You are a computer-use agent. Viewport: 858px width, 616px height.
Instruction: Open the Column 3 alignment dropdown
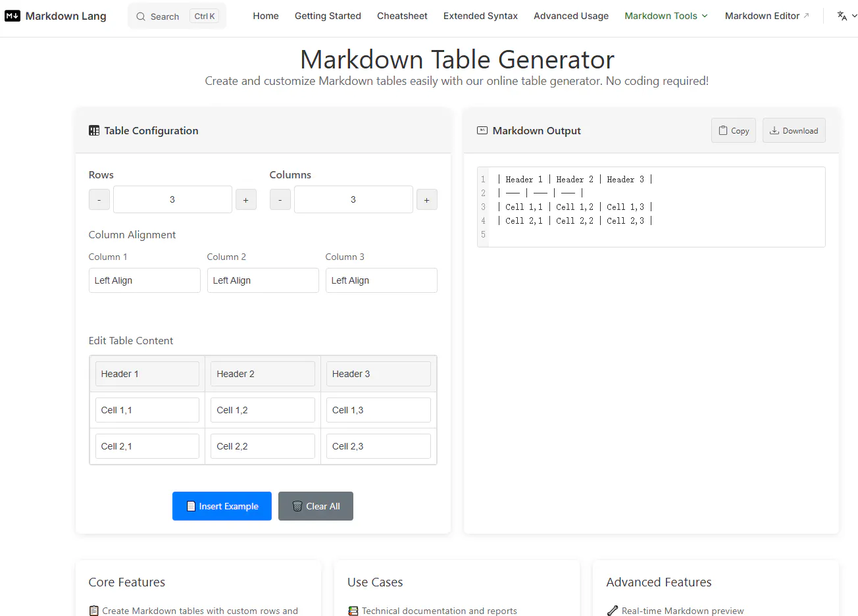pyautogui.click(x=382, y=280)
